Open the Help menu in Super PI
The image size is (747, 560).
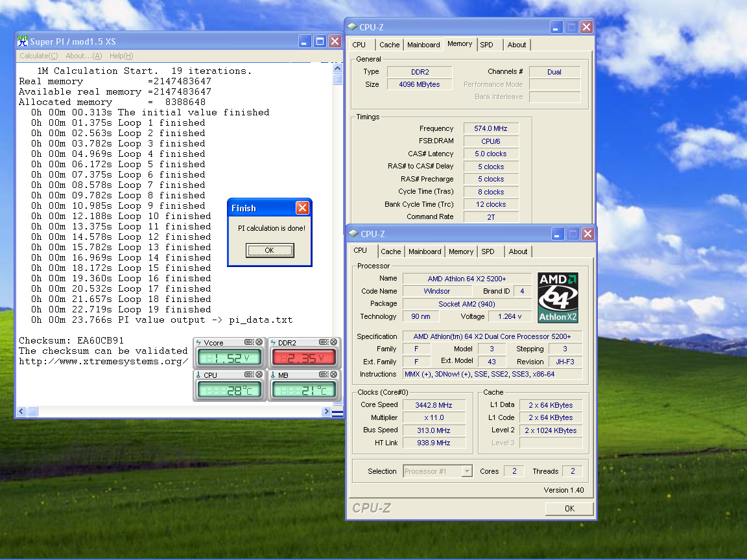click(121, 56)
